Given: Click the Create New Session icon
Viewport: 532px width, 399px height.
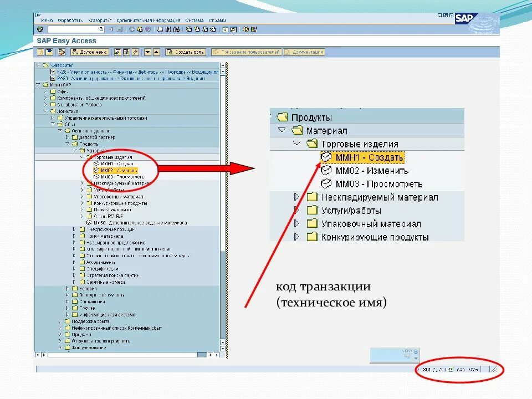Looking at the screenshot, I should pos(226,29).
